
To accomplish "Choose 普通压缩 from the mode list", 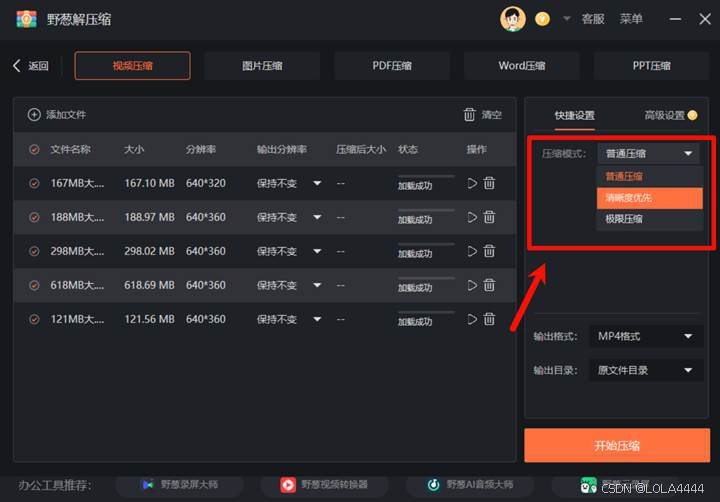I will point(649,176).
